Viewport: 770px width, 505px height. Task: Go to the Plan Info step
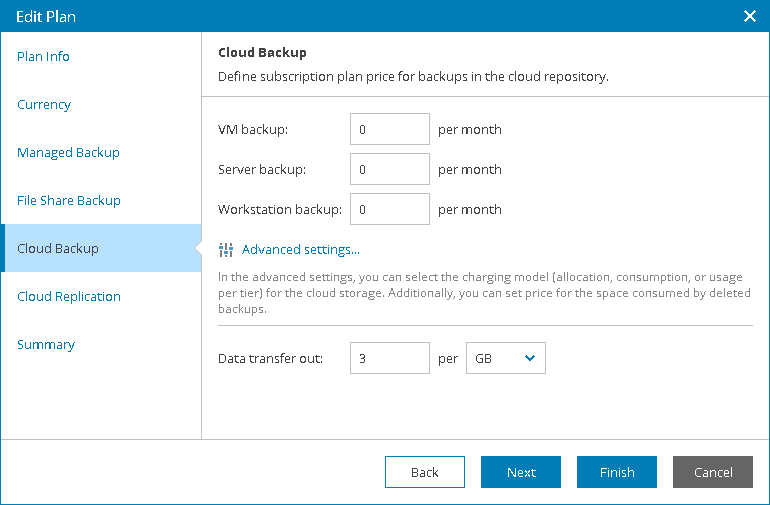click(x=43, y=56)
